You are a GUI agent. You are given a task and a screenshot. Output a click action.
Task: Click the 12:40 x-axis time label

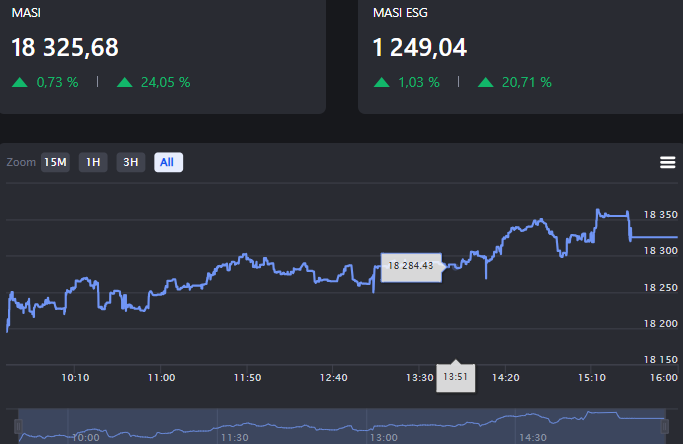click(333, 377)
